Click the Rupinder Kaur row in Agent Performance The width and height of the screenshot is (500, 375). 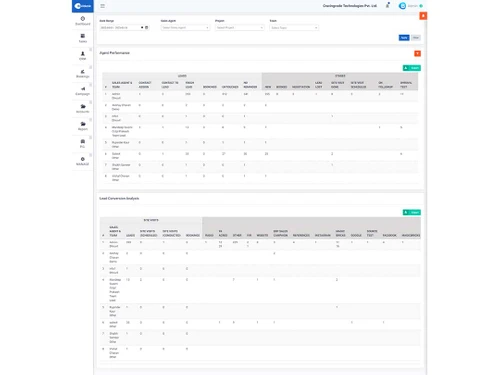pyautogui.click(x=260, y=144)
